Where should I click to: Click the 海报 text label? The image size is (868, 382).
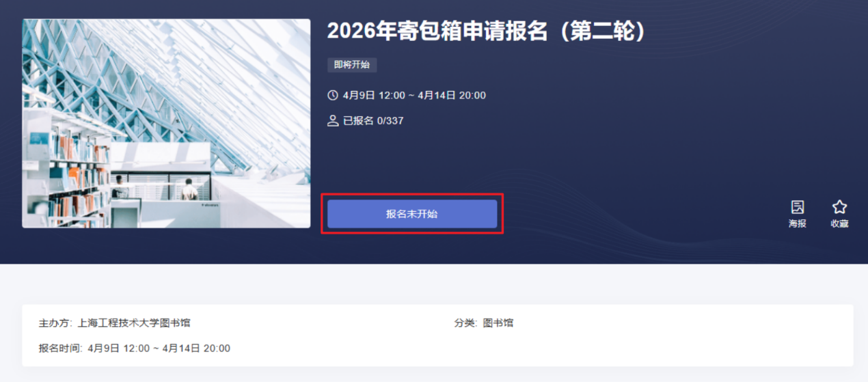[797, 223]
